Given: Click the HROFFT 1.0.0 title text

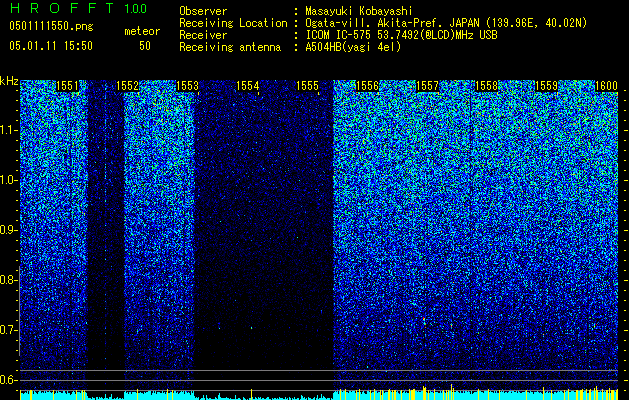Looking at the screenshot, I should click(78, 8).
